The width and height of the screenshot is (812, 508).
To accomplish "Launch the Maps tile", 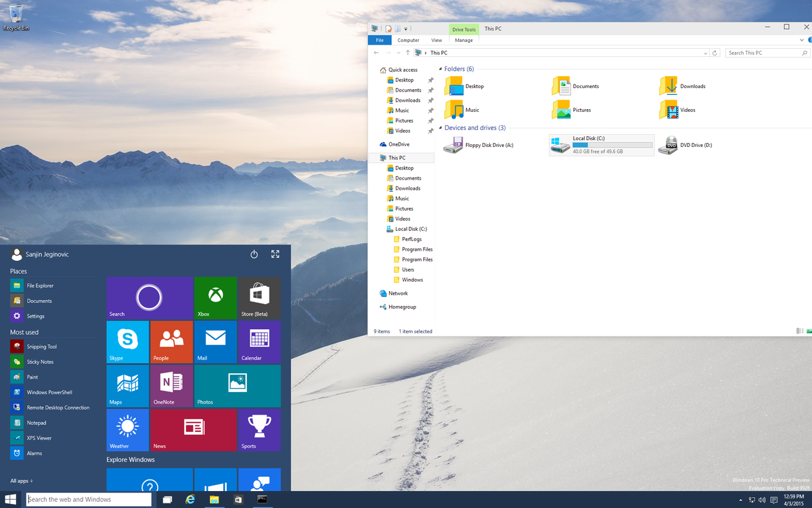I will (x=128, y=386).
